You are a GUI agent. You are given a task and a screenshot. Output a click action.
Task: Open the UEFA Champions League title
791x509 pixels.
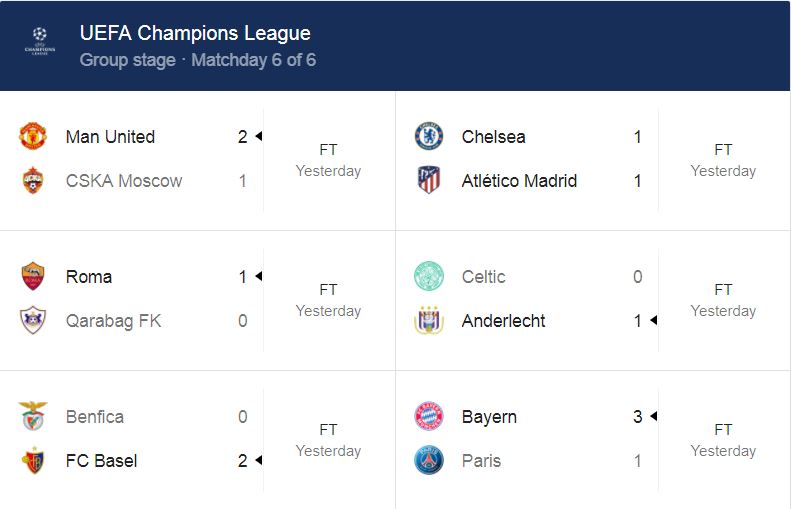click(195, 34)
